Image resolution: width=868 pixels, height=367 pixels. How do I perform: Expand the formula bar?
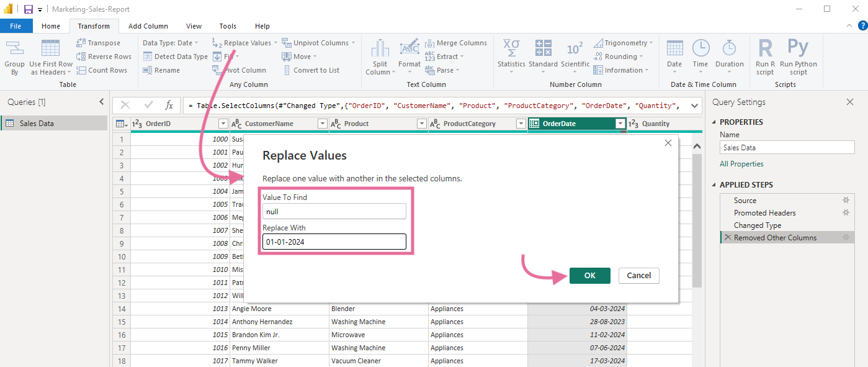point(694,105)
